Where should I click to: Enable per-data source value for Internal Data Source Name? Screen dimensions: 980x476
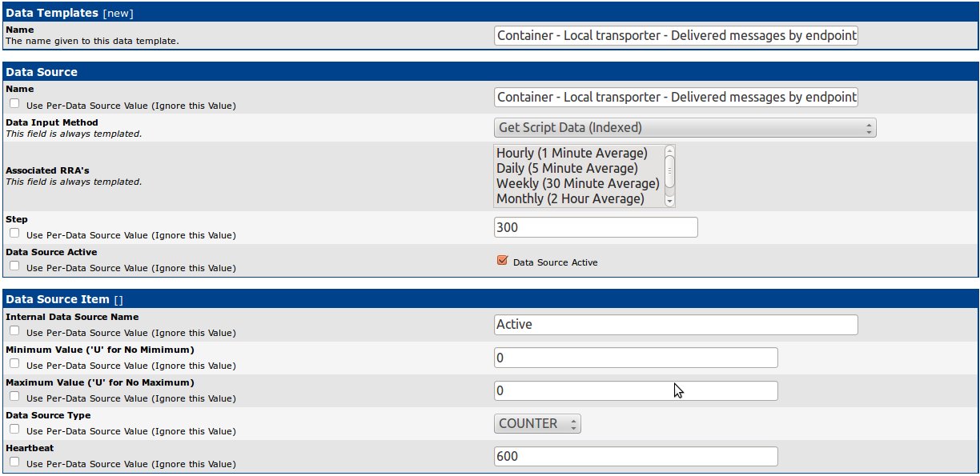click(x=14, y=331)
